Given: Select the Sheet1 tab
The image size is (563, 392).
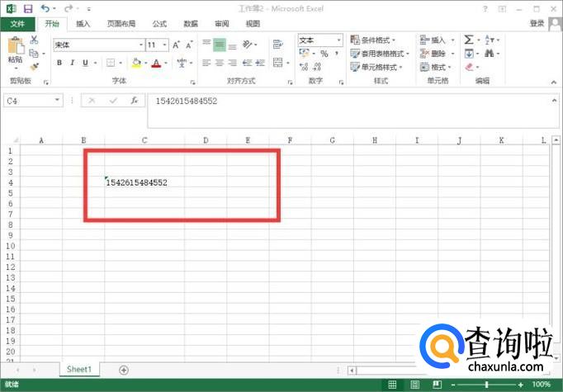Looking at the screenshot, I should (79, 370).
